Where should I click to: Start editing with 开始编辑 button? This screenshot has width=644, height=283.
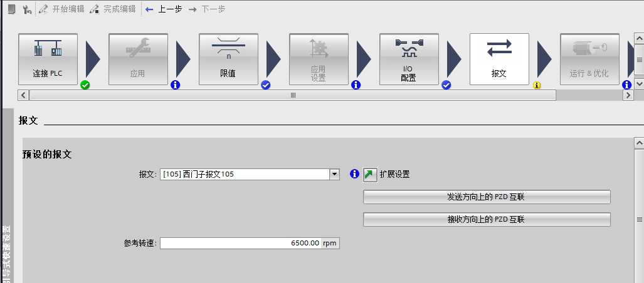point(61,9)
